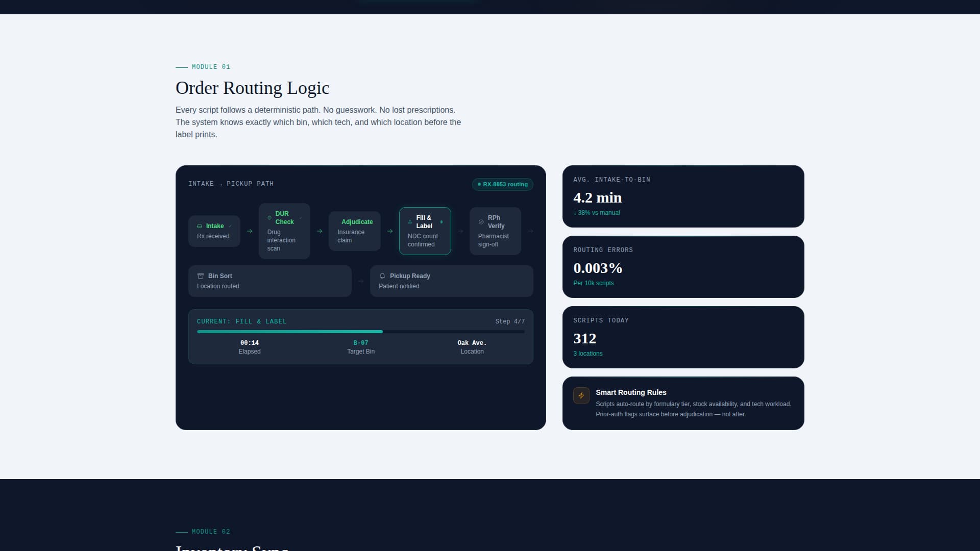
Task: Open the Bin Sort step card
Action: pos(270,281)
